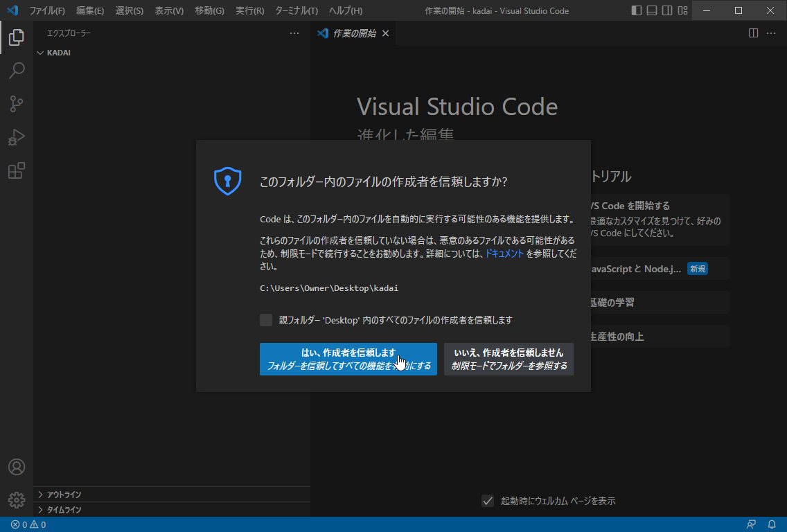This screenshot has height=532, width=787.
Task: Open the Run and Debug view
Action: coord(17,137)
